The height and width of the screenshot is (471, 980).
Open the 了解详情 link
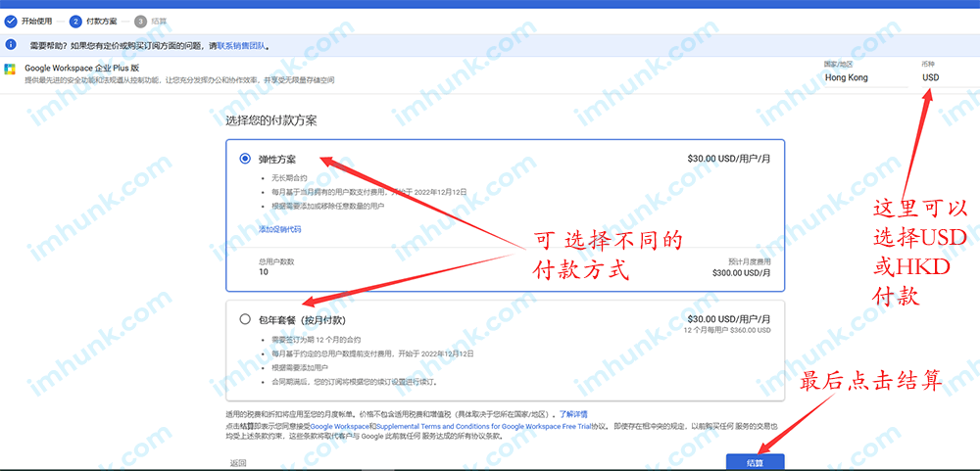coord(573,414)
